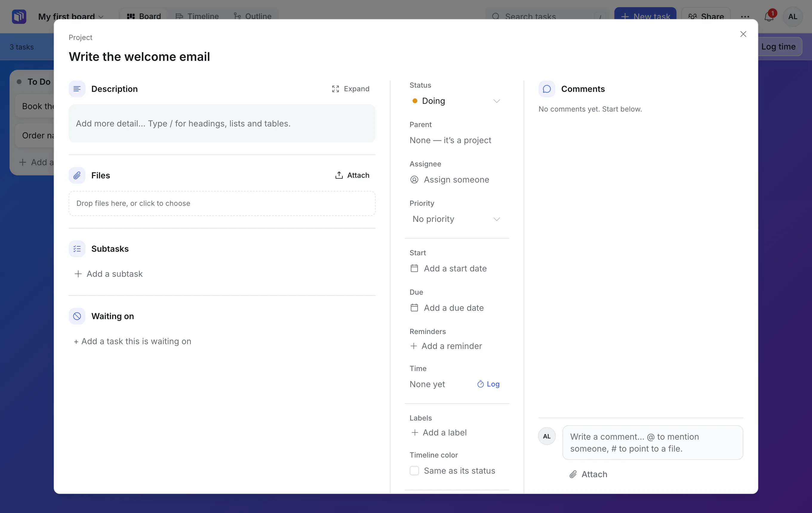Viewport: 812px width, 513px height.
Task: Click the AL avatar in the top bar
Action: tap(792, 16)
